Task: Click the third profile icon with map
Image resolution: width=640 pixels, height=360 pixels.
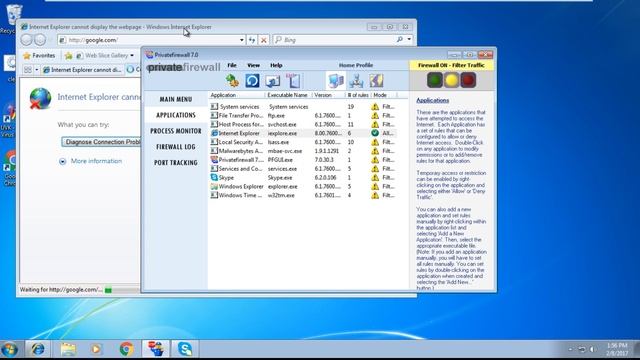Action: (376, 80)
